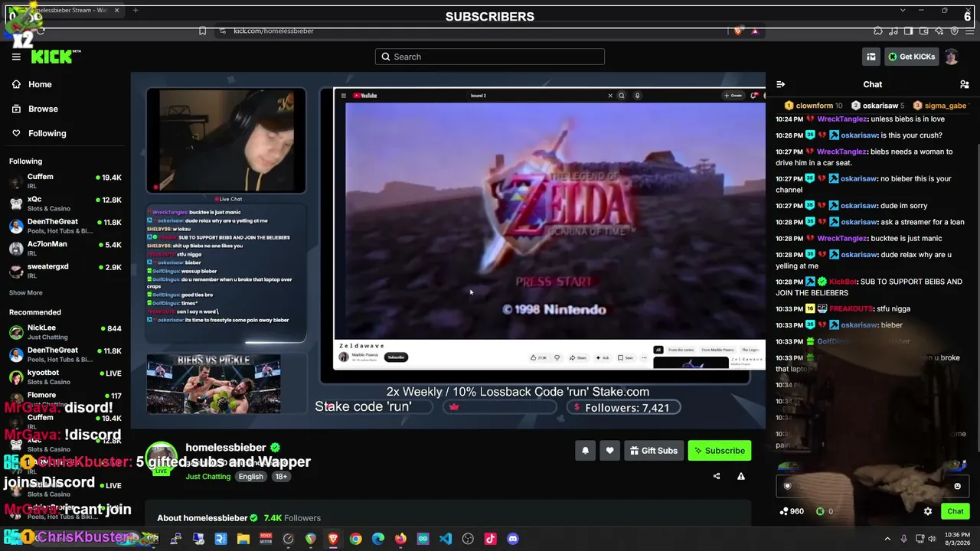Open the Brave browser taskbar icon
Image resolution: width=980 pixels, height=551 pixels.
pyautogui.click(x=333, y=539)
